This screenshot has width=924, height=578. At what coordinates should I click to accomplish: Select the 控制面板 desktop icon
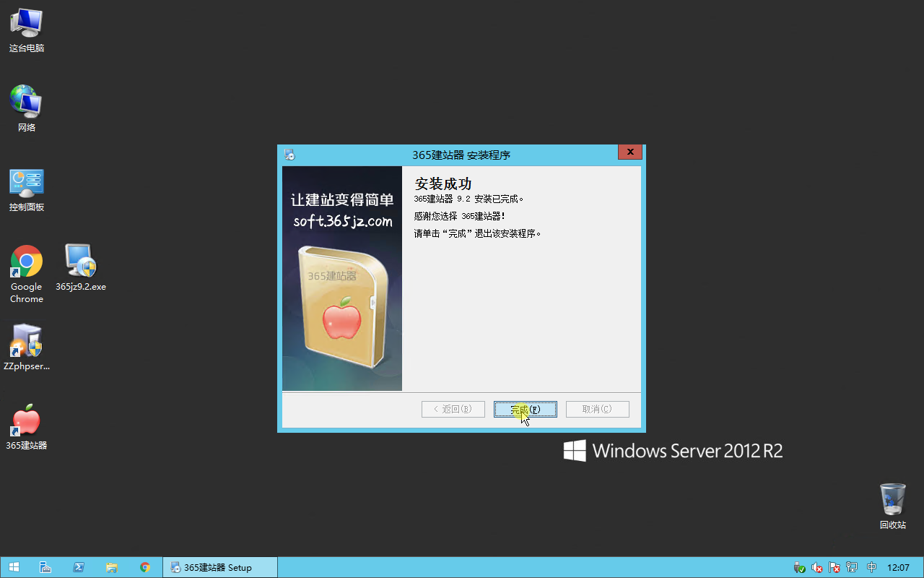coord(27,190)
